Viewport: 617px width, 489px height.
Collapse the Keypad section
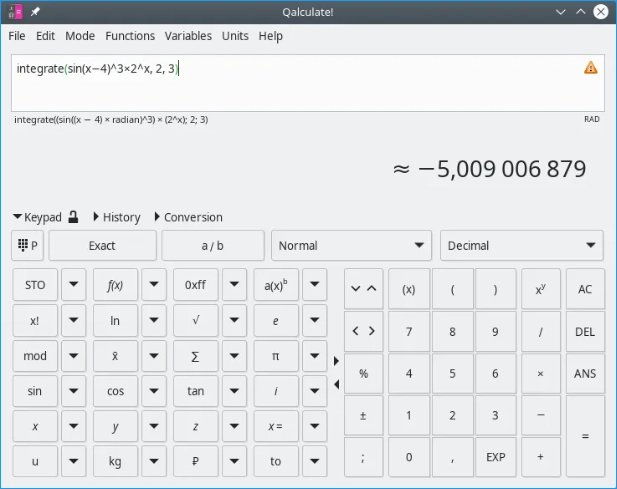point(37,217)
